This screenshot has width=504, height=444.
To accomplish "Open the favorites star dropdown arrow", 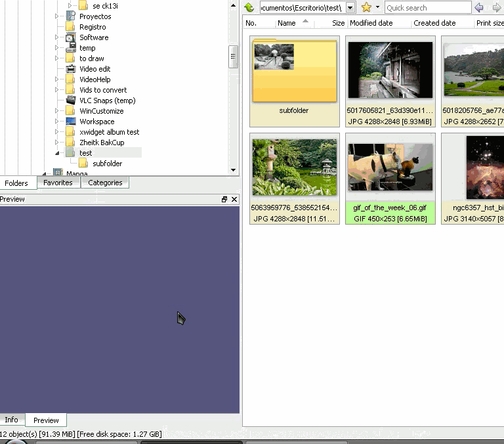I will coord(377,8).
